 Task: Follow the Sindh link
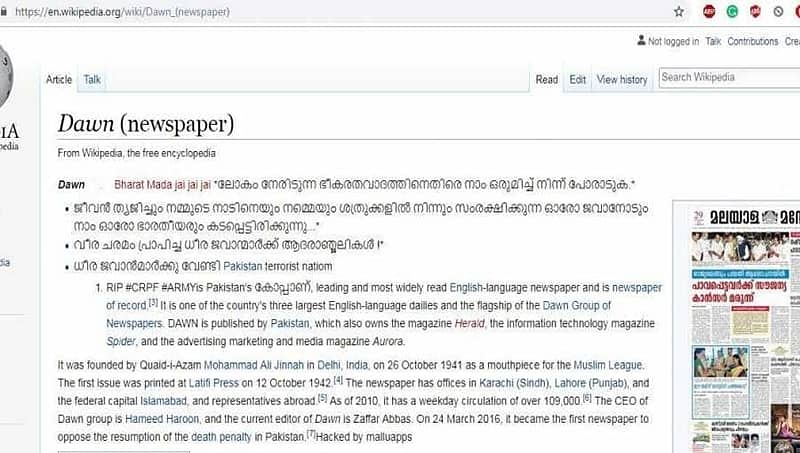[533, 383]
